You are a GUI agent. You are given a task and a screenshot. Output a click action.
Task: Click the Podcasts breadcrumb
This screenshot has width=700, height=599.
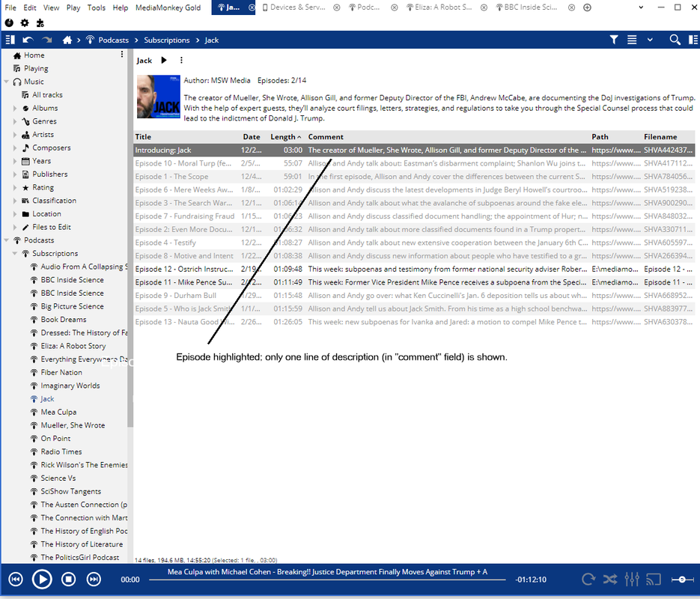click(x=113, y=40)
